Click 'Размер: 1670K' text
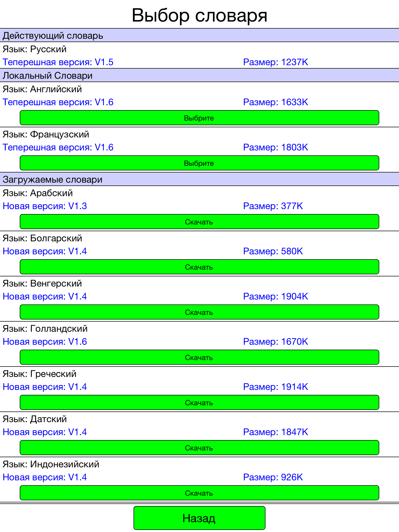 (x=276, y=342)
